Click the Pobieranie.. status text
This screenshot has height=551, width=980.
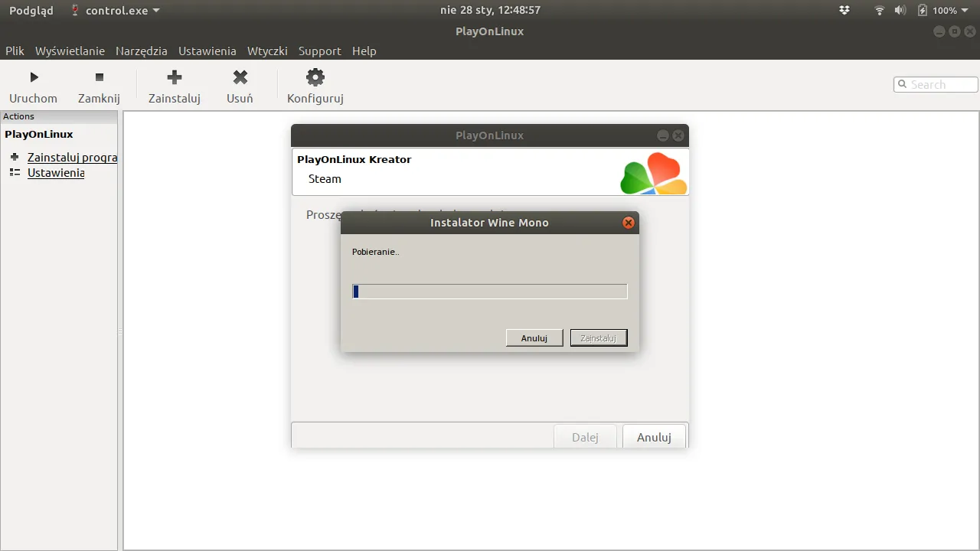click(375, 252)
